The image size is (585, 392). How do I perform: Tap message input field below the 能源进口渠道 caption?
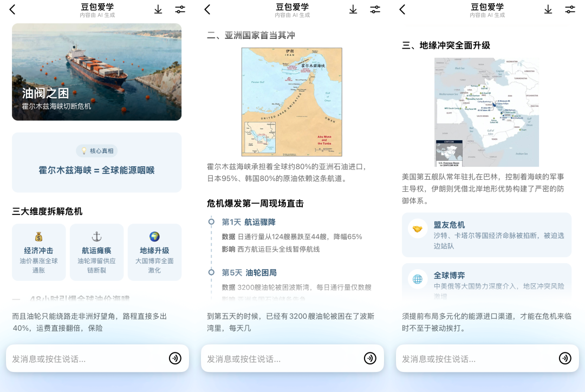(477, 358)
